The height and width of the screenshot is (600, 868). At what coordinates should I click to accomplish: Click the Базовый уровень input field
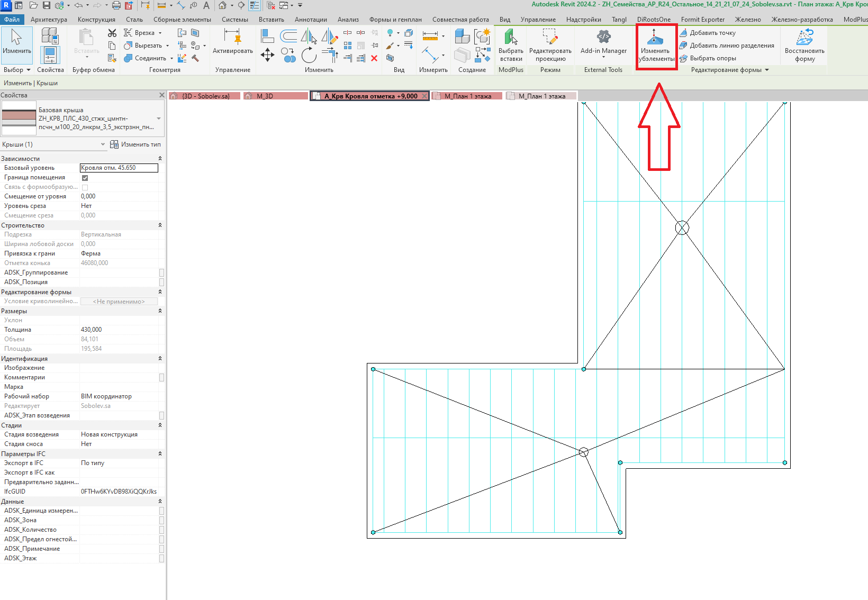[x=119, y=168]
